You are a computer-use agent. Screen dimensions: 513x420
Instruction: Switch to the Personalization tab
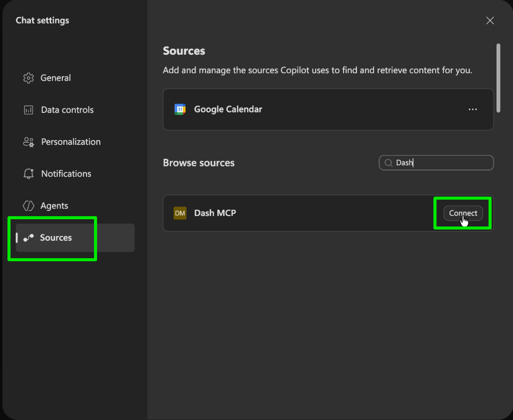(75, 142)
